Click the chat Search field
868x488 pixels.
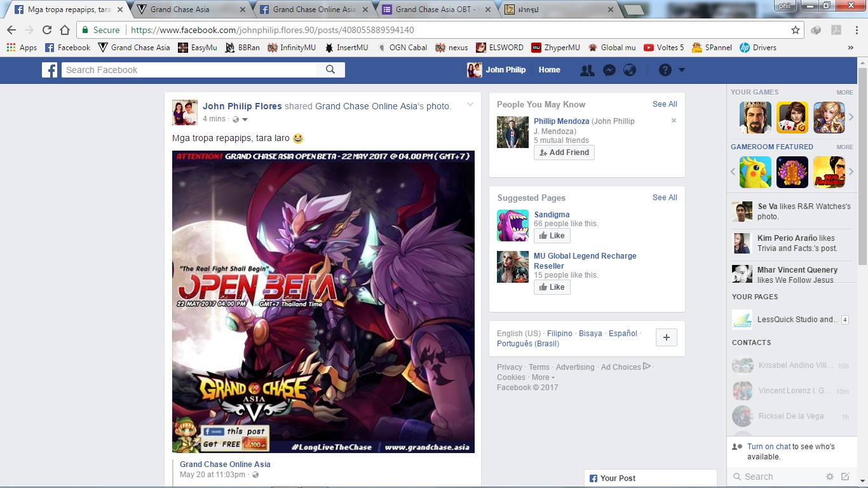[x=776, y=477]
